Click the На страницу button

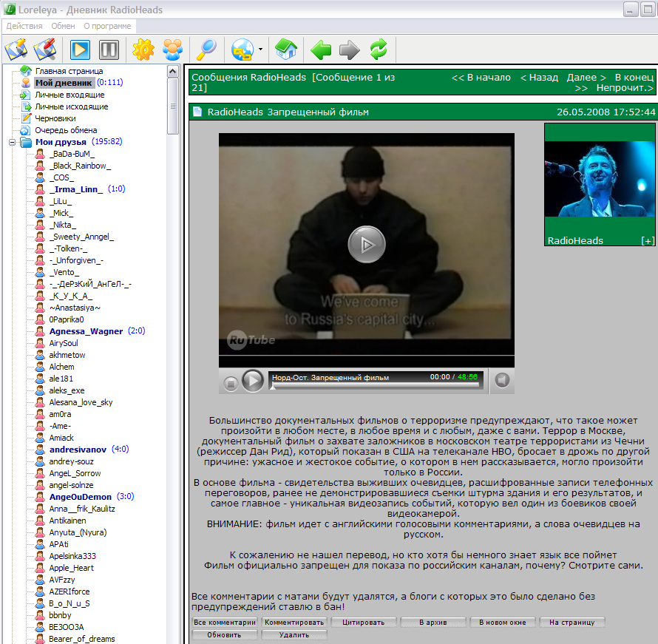(572, 622)
